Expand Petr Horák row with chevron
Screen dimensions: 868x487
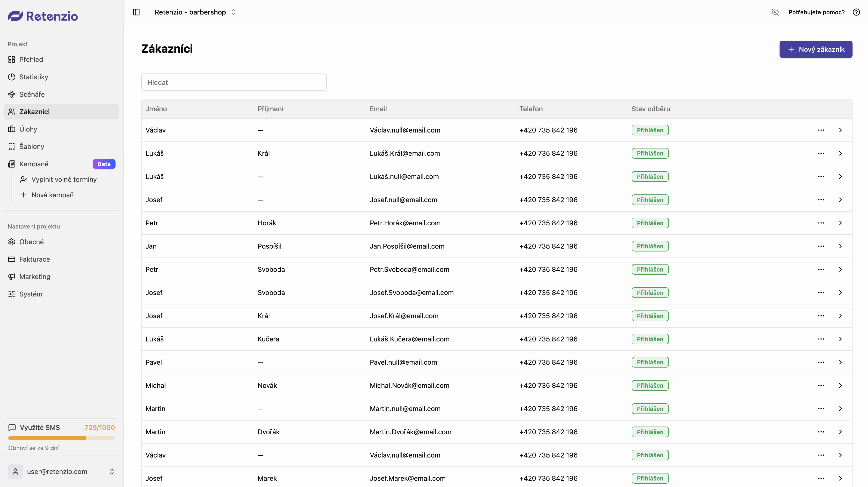840,223
